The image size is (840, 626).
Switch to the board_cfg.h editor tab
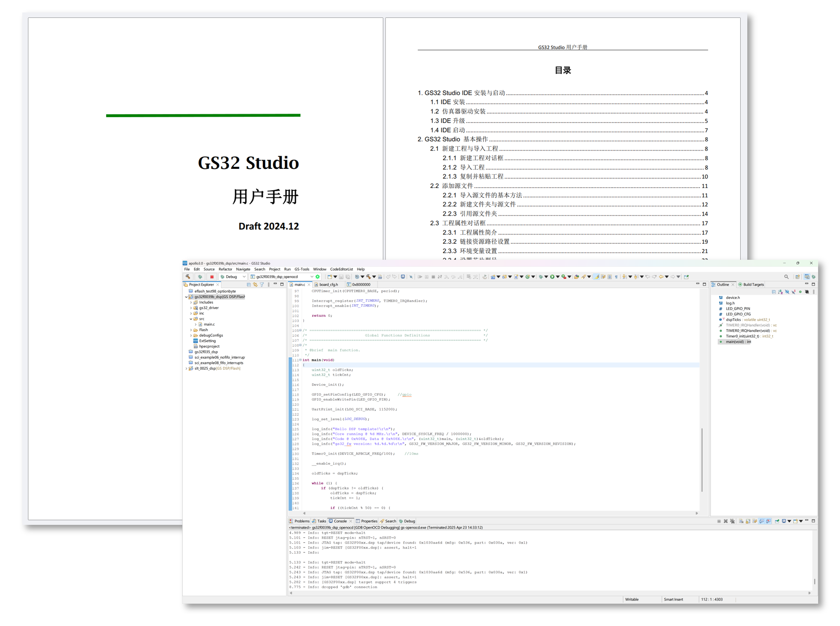(328, 284)
